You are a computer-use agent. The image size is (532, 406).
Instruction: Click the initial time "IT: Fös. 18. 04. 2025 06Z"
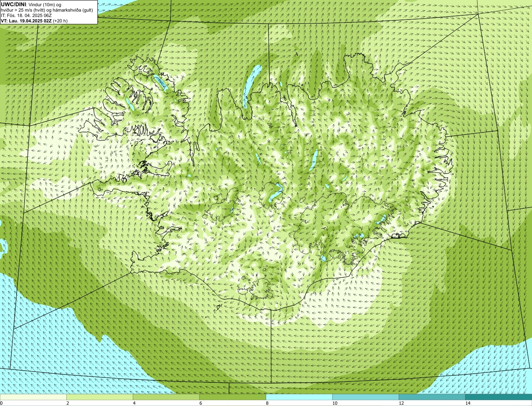(x=26, y=15)
